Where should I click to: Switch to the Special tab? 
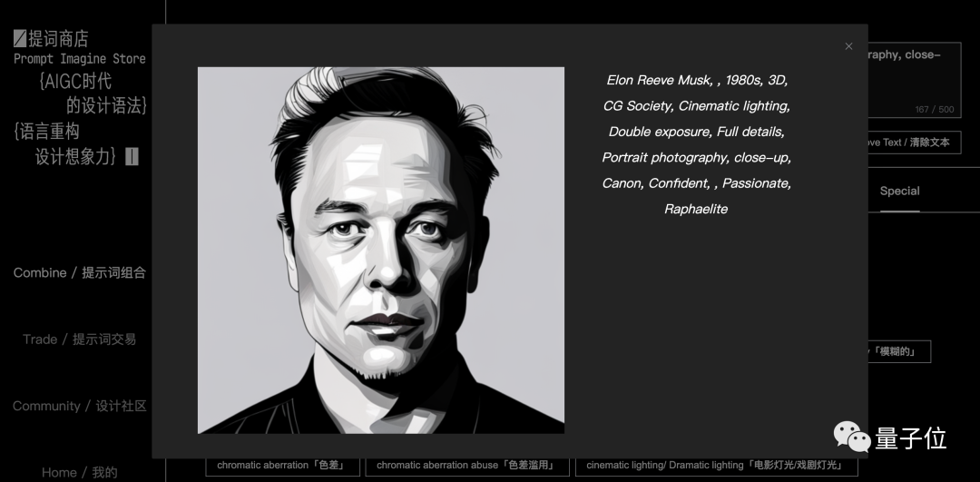pyautogui.click(x=899, y=192)
